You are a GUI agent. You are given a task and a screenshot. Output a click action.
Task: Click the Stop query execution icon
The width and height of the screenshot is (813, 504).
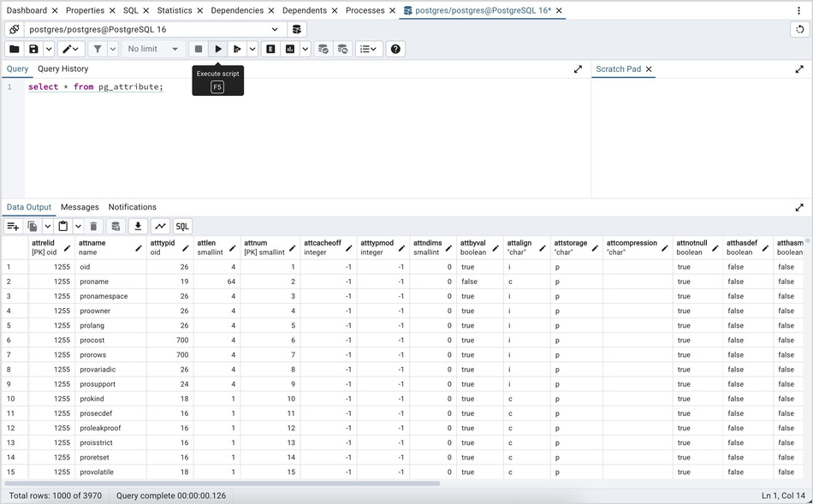(199, 49)
